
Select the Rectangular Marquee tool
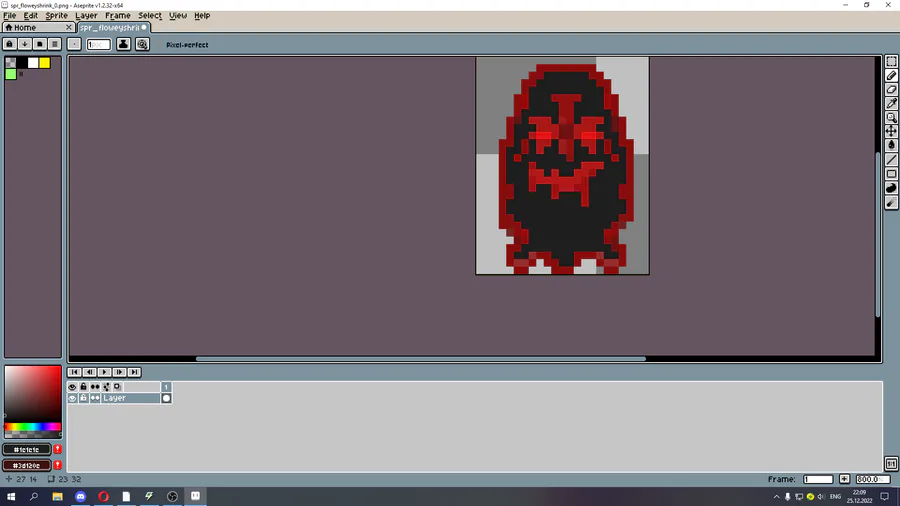coord(891,61)
